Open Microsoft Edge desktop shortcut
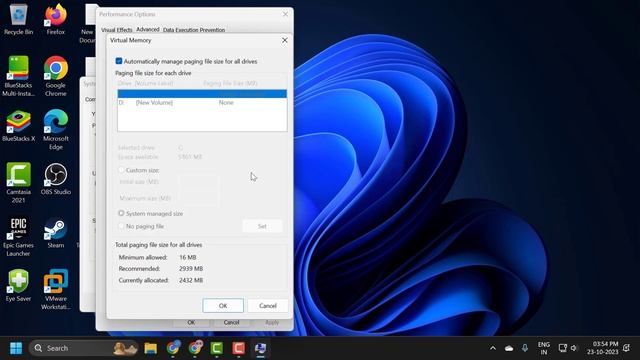640x360 pixels. (x=56, y=130)
